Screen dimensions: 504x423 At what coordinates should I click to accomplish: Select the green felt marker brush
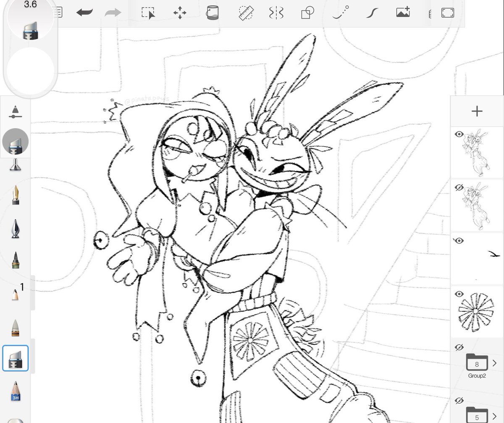point(15,260)
